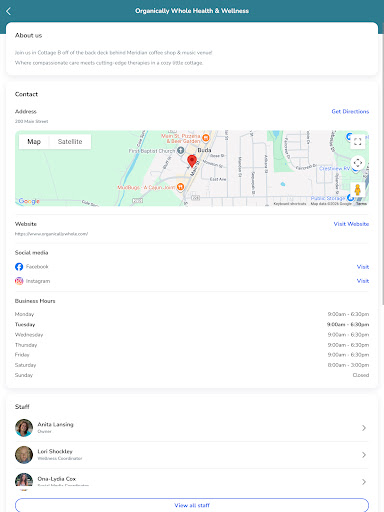384x512 pixels.
Task: Open map Terms link
Action: click(x=361, y=204)
